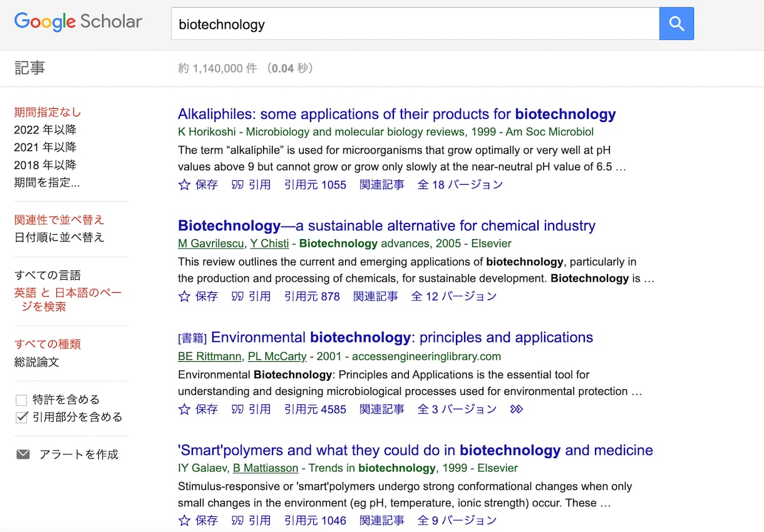Click the star save icon under Alkaliphiles result
This screenshot has width=764, height=532.
click(x=184, y=185)
